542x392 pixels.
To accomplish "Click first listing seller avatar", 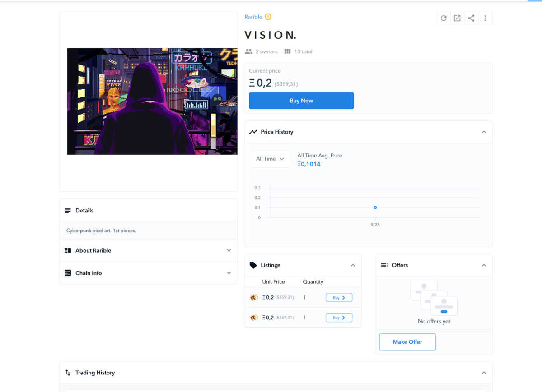I will tap(254, 298).
